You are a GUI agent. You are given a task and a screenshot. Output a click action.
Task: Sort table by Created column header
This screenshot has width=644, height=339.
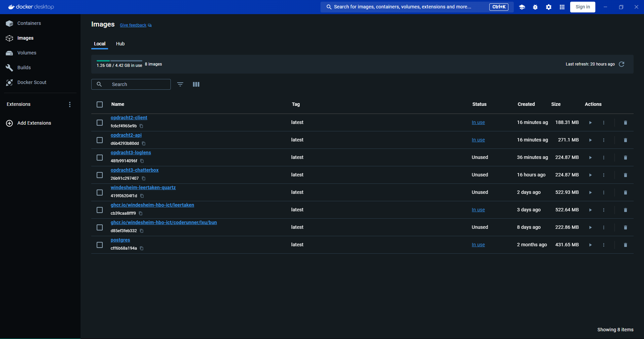pos(526,104)
